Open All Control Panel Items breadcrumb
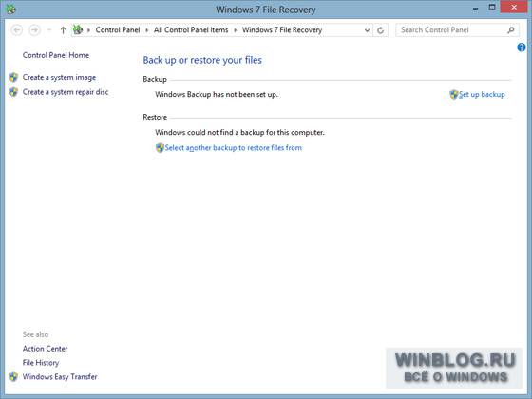Screen dimensions: 532x399 click(x=191, y=29)
